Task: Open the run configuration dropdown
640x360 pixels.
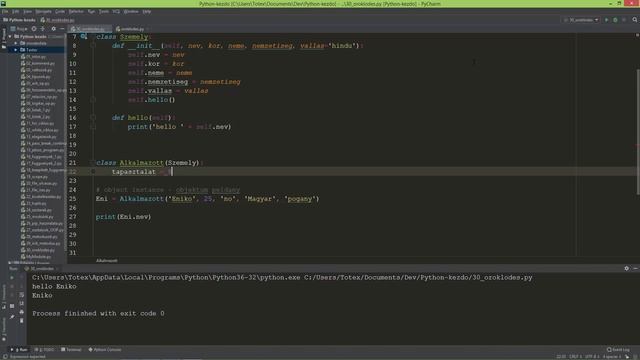Action: (x=582, y=20)
